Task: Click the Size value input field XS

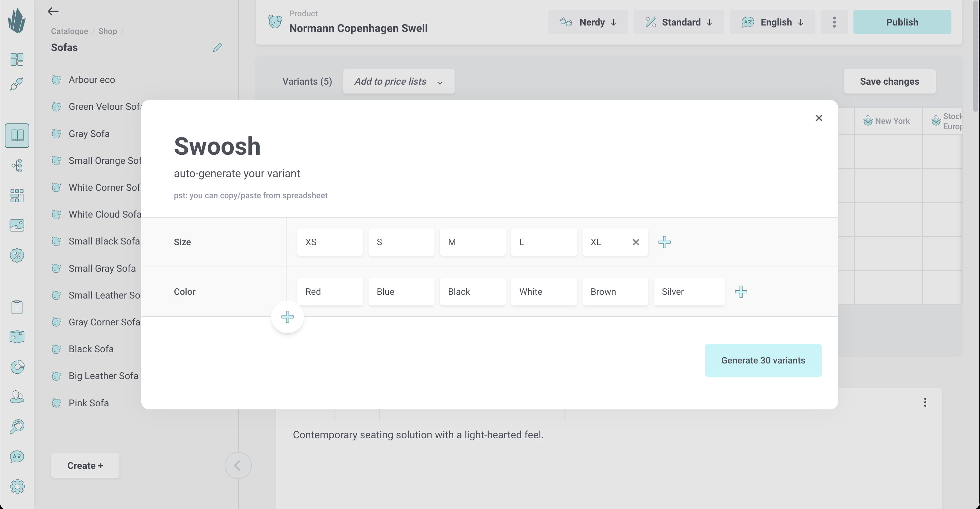Action: [330, 241]
